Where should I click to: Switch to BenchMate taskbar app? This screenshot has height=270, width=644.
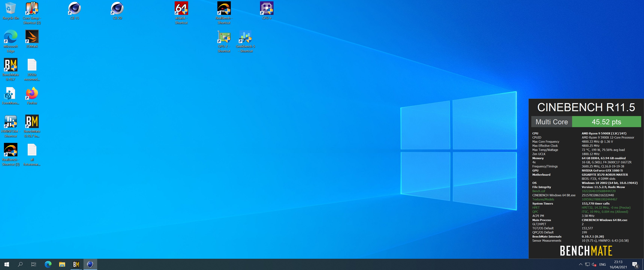[76, 264]
